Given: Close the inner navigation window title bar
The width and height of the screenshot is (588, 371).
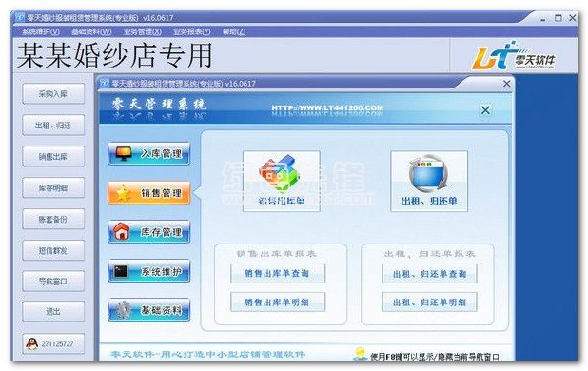Looking at the screenshot, I should [506, 84].
